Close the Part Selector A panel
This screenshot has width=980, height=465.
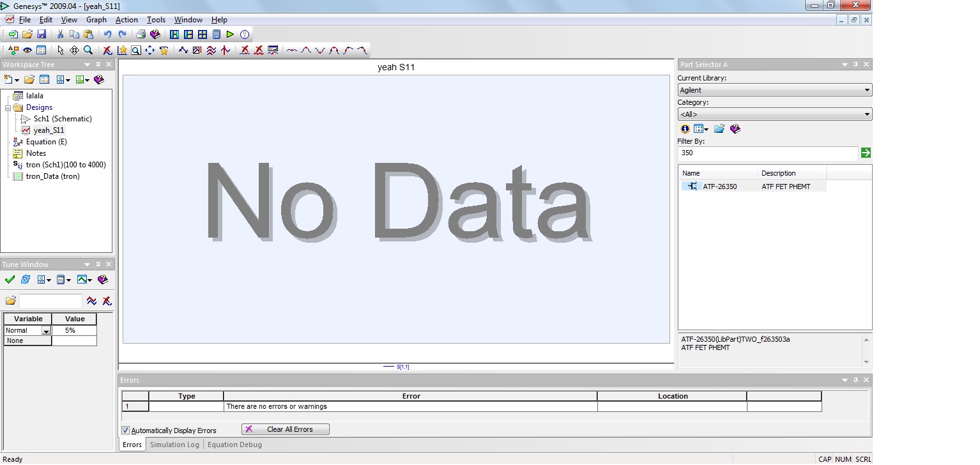tap(866, 65)
